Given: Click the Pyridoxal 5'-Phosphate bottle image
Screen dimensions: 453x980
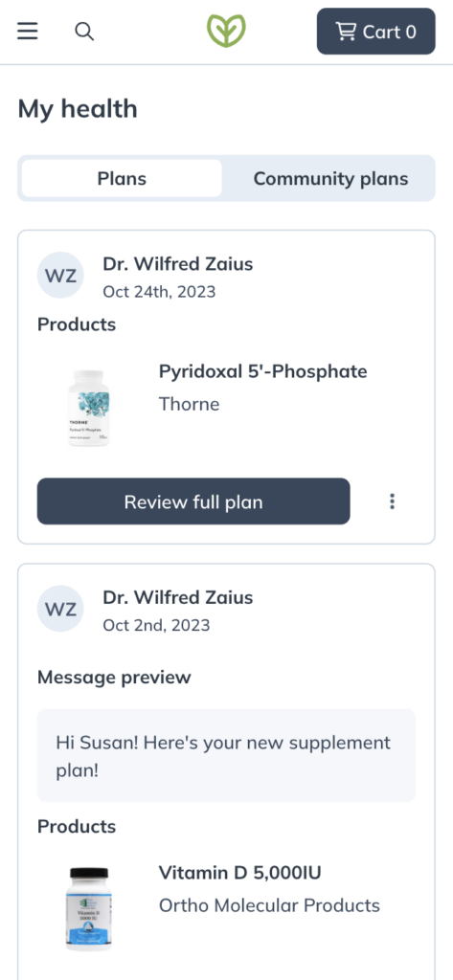Looking at the screenshot, I should 88,408.
